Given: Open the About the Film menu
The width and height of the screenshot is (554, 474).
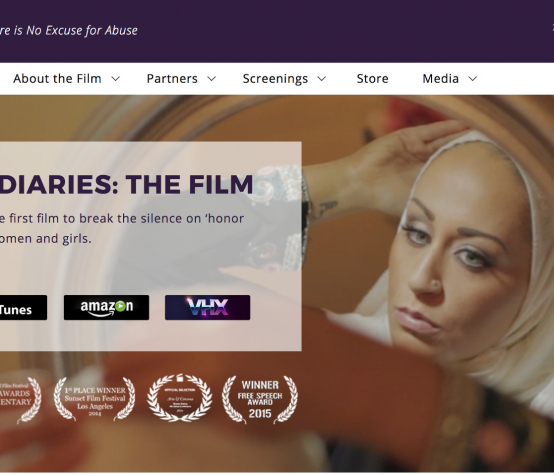Looking at the screenshot, I should [x=57, y=78].
